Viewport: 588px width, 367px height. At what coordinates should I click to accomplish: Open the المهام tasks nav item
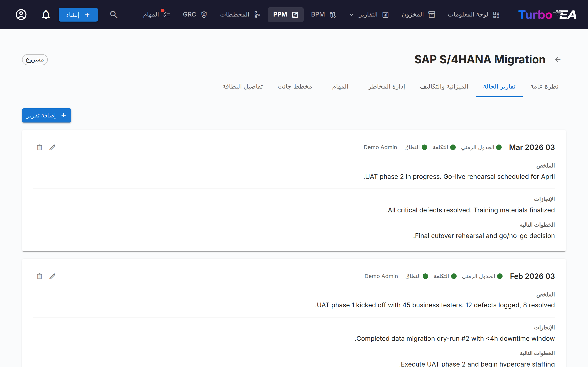(x=157, y=14)
